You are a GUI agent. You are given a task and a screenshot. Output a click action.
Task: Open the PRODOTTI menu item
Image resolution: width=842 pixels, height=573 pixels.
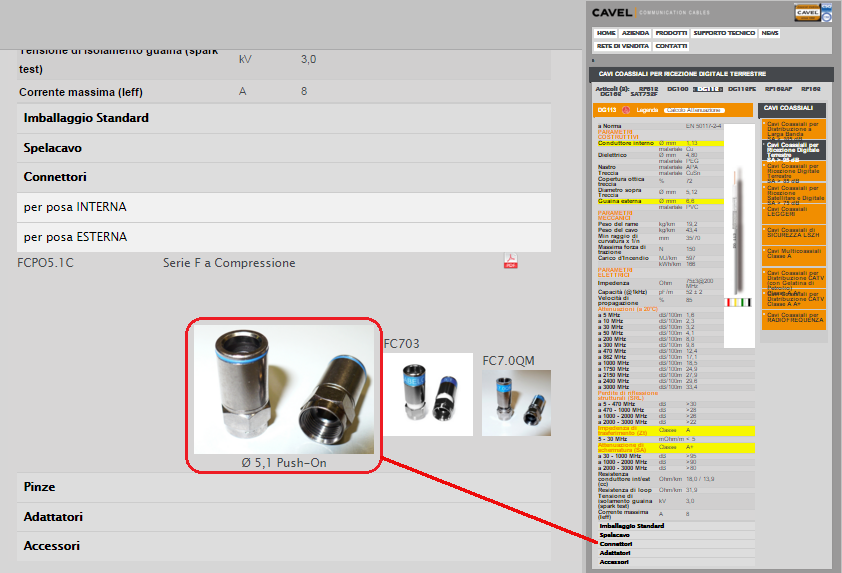[x=671, y=33]
